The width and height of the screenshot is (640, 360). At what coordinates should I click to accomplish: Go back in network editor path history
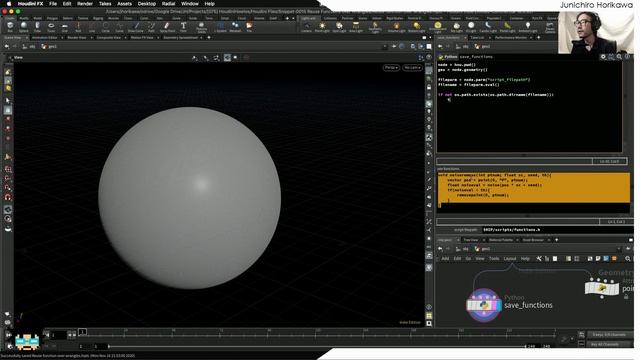click(440, 249)
